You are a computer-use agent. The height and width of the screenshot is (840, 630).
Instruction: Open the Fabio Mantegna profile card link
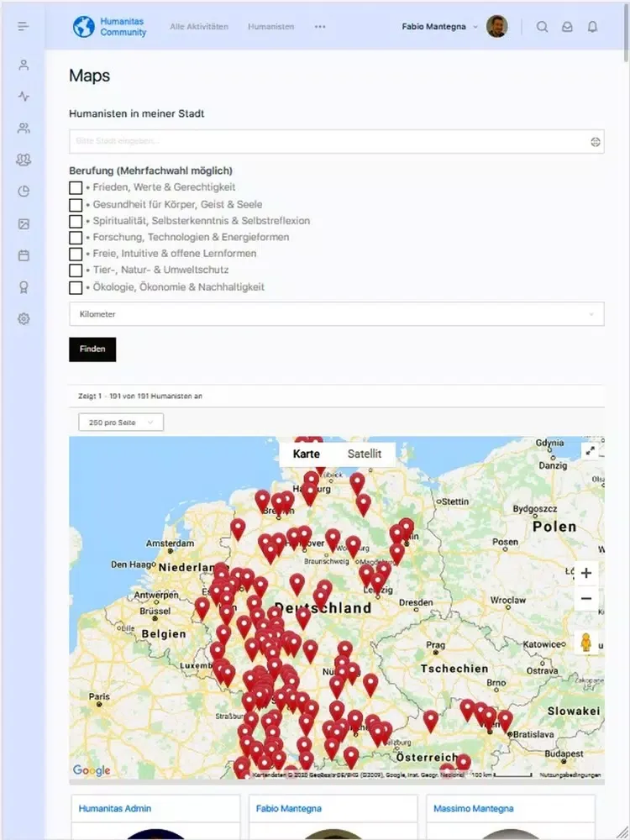(x=289, y=808)
